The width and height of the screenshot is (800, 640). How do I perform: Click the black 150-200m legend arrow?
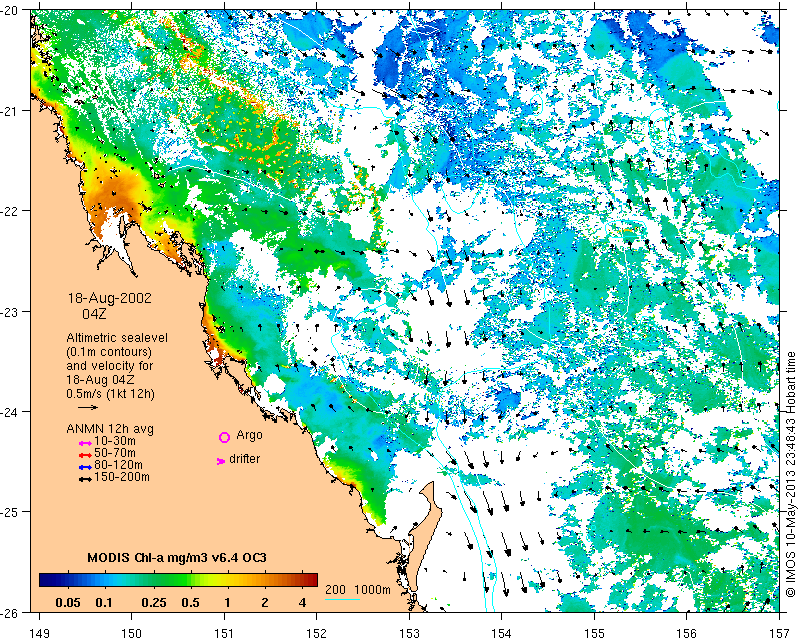coord(85,479)
